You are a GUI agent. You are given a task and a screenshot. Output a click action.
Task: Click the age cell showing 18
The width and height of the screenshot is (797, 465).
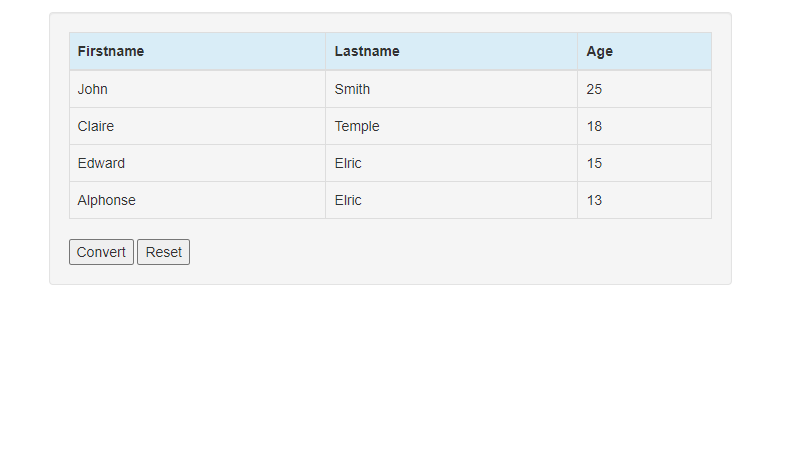click(x=645, y=126)
